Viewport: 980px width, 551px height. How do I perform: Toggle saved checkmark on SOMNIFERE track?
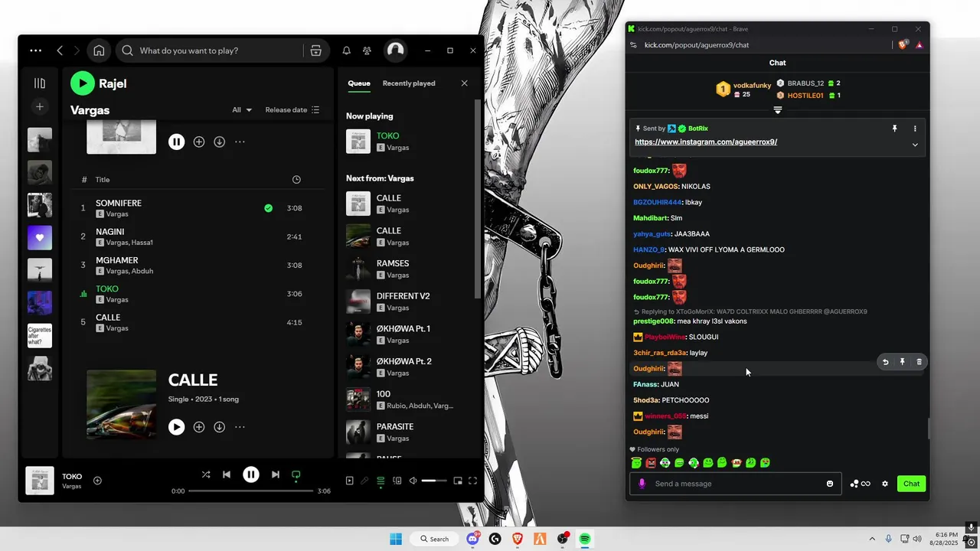(268, 207)
